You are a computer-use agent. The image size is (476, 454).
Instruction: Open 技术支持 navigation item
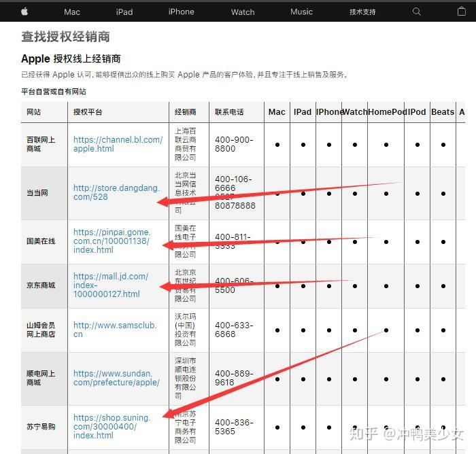point(362,12)
